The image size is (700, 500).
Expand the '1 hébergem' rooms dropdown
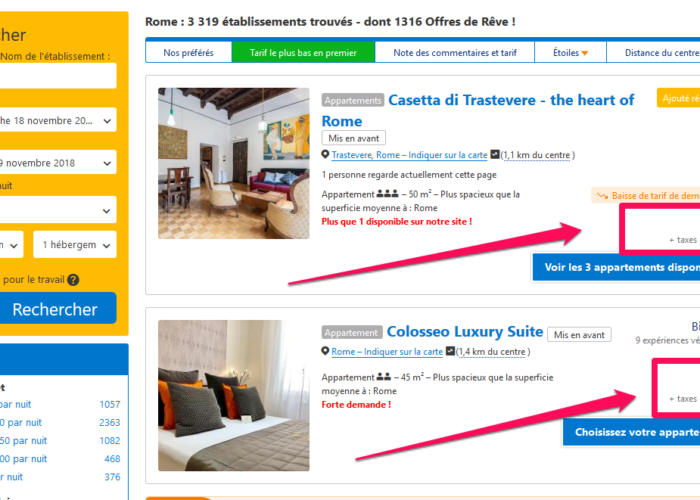click(75, 245)
